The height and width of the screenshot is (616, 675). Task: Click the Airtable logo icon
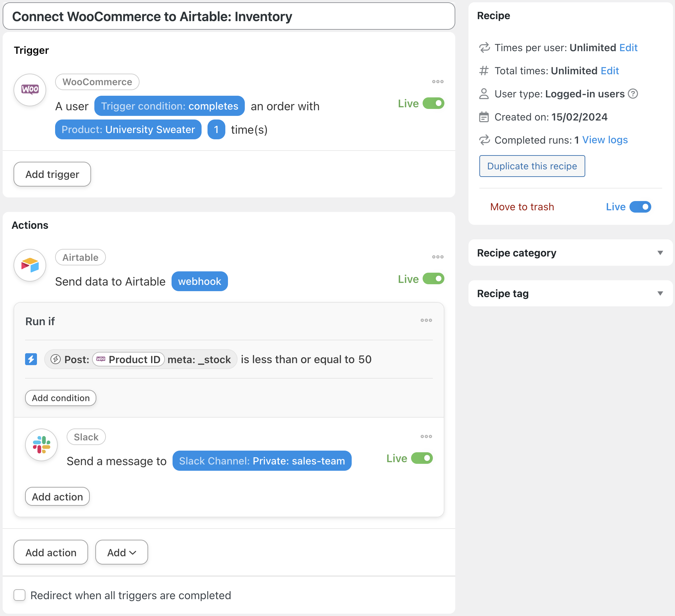[x=30, y=265]
